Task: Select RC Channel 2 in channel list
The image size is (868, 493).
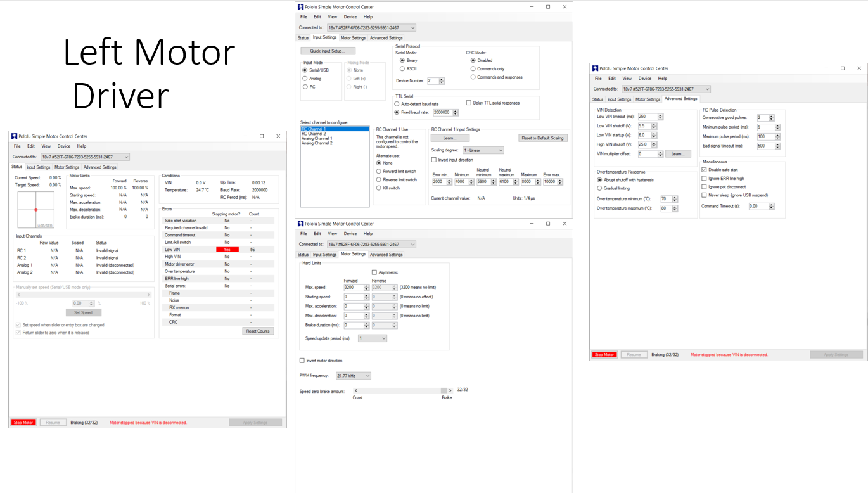Action: point(334,134)
